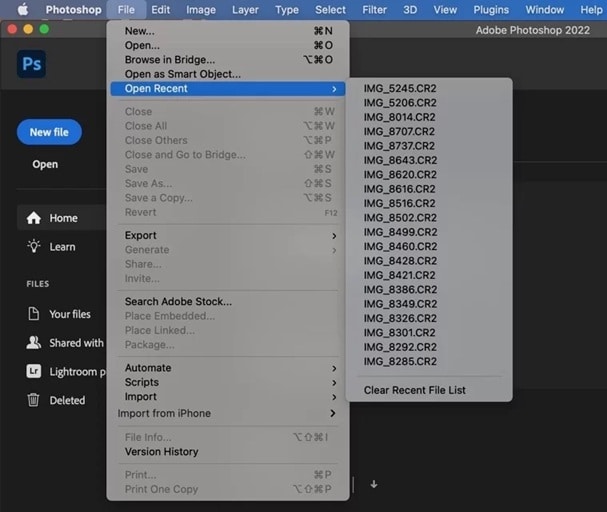Expand the Automate submenu arrow
Image resolution: width=607 pixels, height=512 pixels.
(334, 368)
